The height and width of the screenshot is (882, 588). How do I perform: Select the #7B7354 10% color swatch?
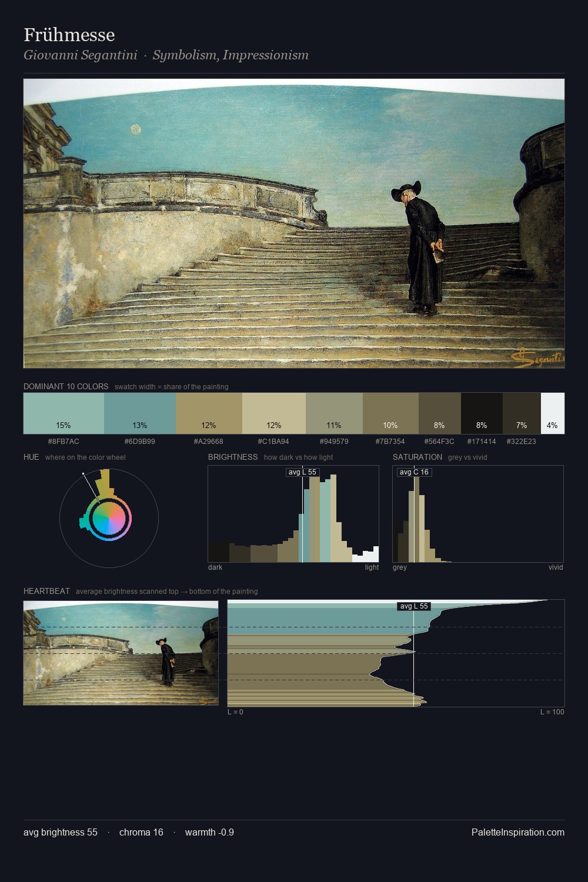pos(390,413)
